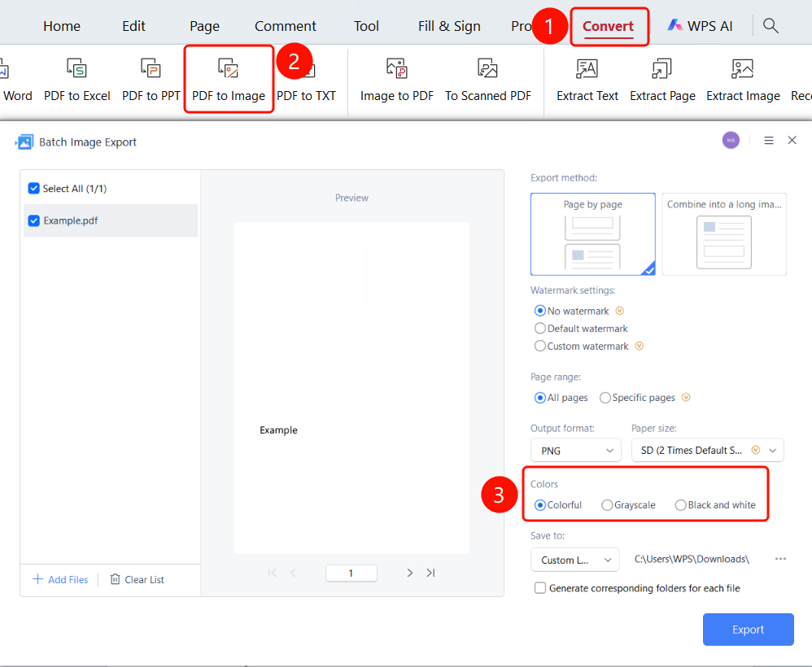
Task: Uncheck the Example.pdf checkbox
Action: (33, 220)
